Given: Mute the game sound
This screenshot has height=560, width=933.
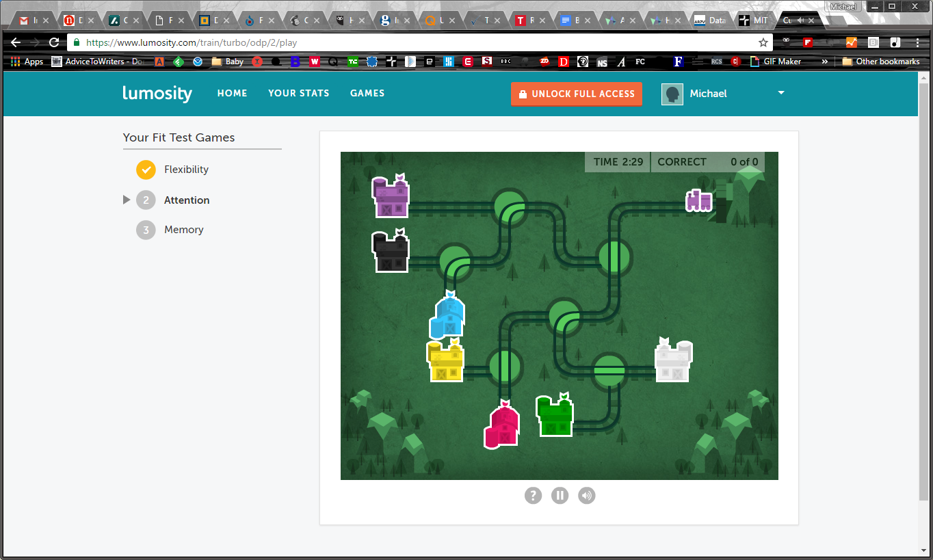Looking at the screenshot, I should pyautogui.click(x=586, y=496).
